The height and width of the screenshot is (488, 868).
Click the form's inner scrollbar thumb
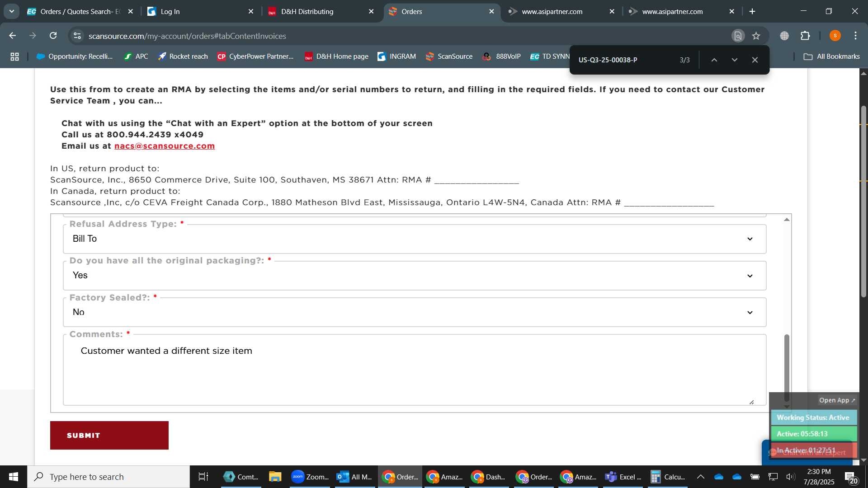point(787,367)
